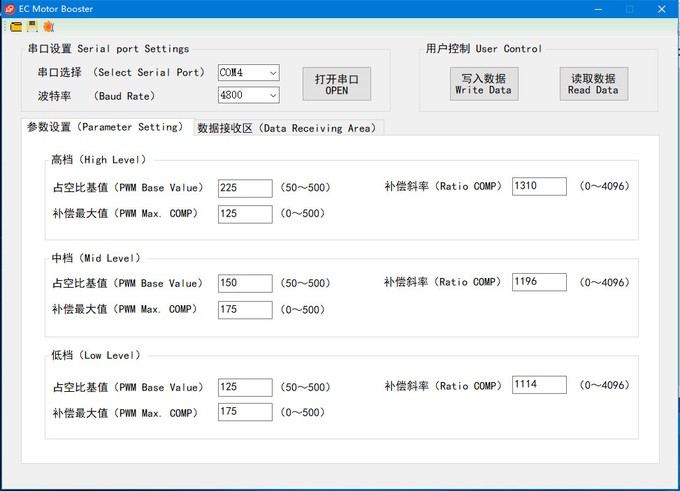Click Low Level PWM Base Value field
Screen dimensions: 680x491
point(245,387)
